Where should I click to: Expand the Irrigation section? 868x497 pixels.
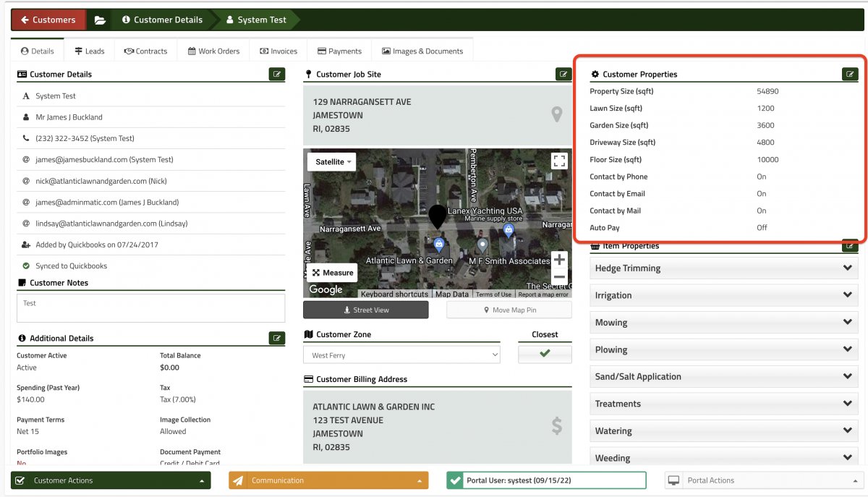pos(724,295)
